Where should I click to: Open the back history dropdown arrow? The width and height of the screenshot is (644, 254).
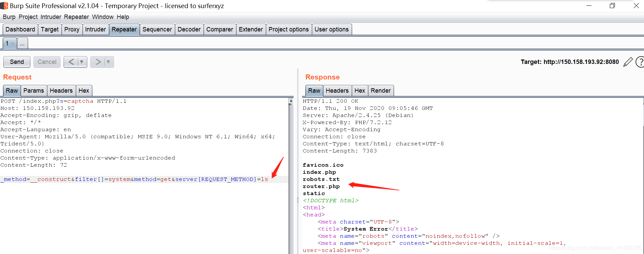click(x=82, y=62)
